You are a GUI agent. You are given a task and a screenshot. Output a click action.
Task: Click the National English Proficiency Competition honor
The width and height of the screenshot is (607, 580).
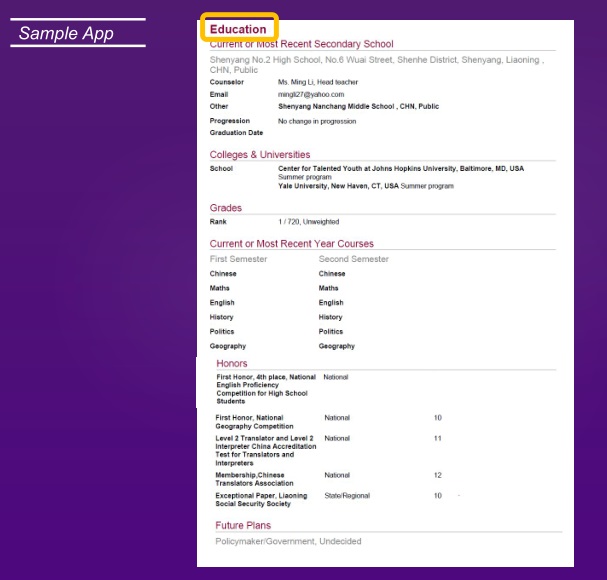point(266,389)
